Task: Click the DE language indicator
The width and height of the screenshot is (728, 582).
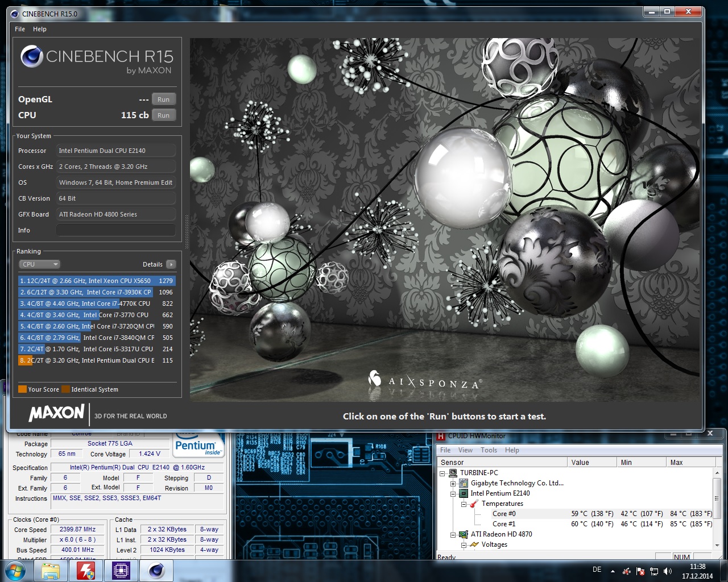Action: click(597, 569)
